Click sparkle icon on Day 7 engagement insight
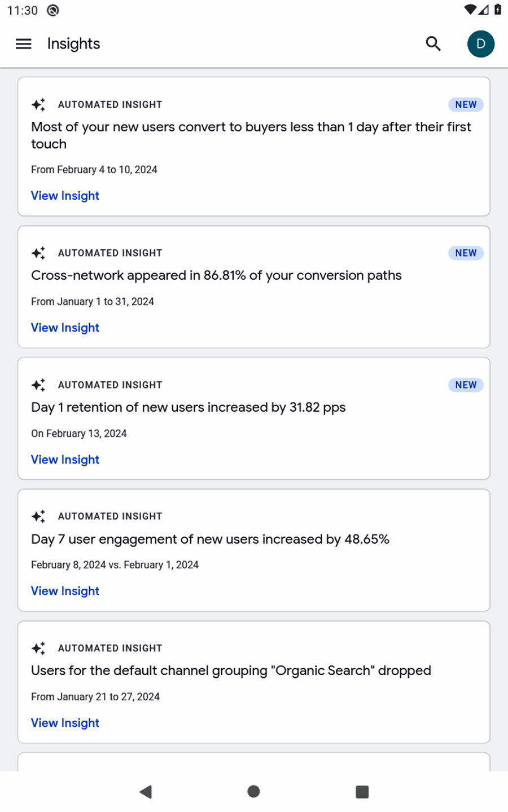508x812 pixels. [x=38, y=517]
